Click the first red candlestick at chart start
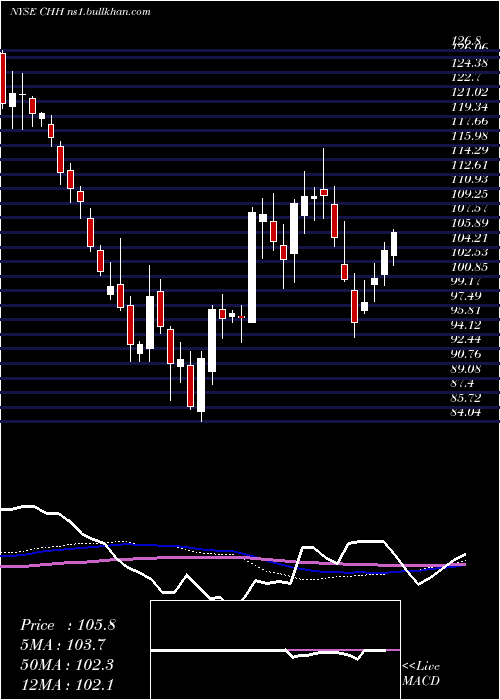 [x=3, y=78]
